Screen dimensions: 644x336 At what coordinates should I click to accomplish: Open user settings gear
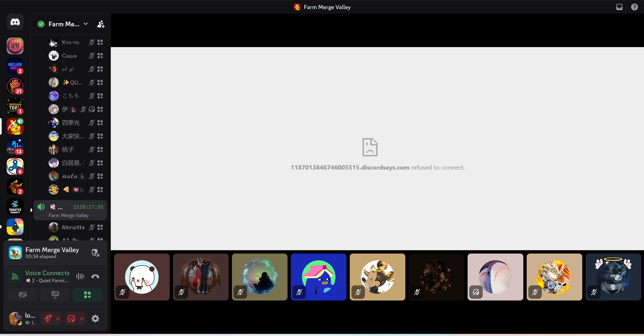click(x=95, y=319)
